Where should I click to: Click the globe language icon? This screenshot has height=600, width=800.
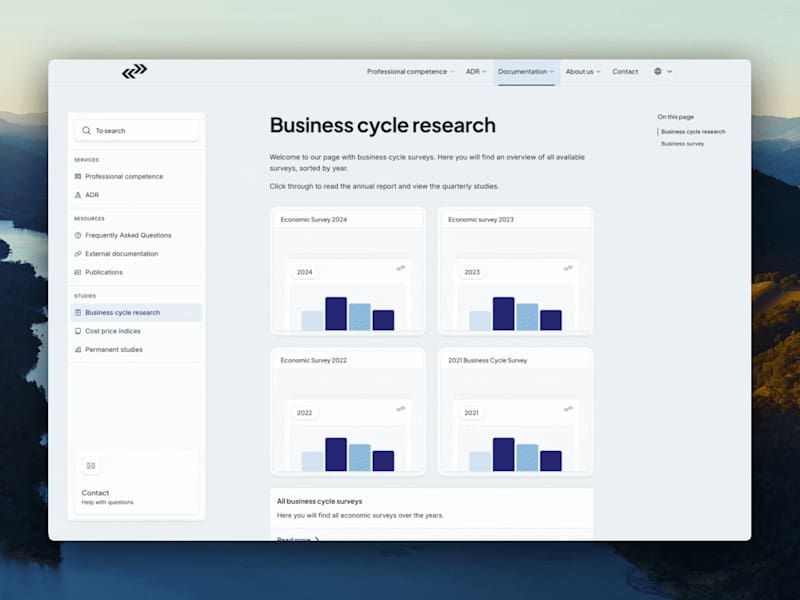point(658,71)
